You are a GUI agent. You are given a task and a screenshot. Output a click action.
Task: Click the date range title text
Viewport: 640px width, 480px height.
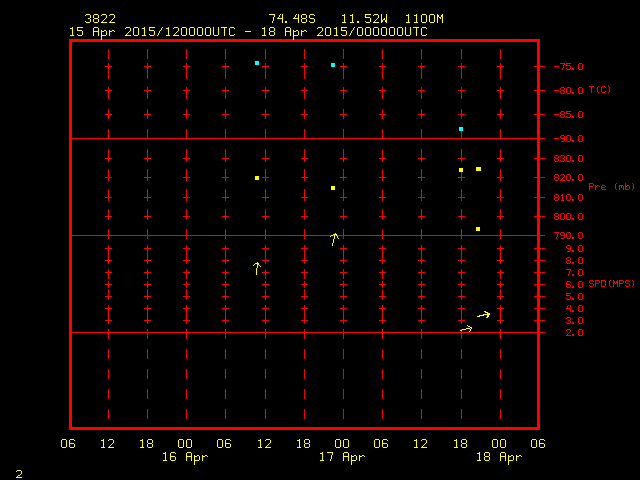click(248, 31)
